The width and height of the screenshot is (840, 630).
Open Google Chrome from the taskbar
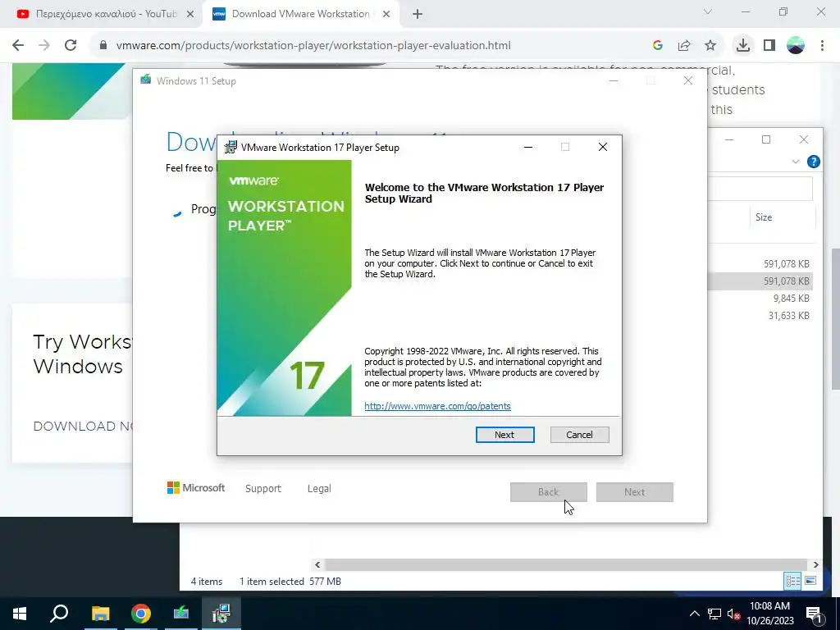click(x=140, y=614)
